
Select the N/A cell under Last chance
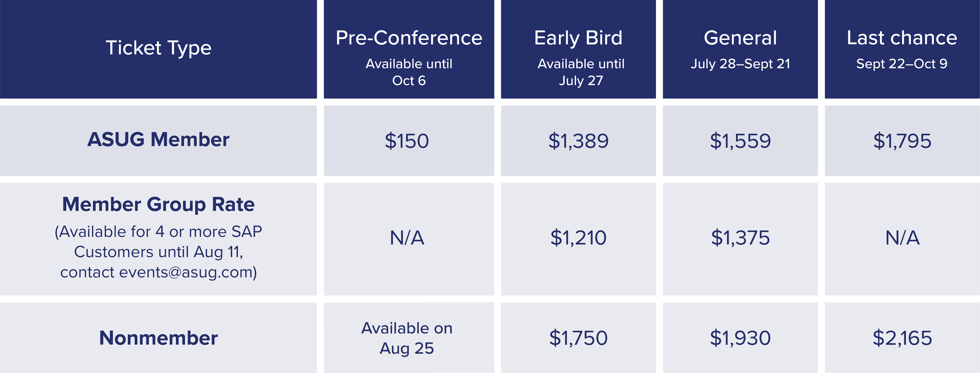[902, 238]
